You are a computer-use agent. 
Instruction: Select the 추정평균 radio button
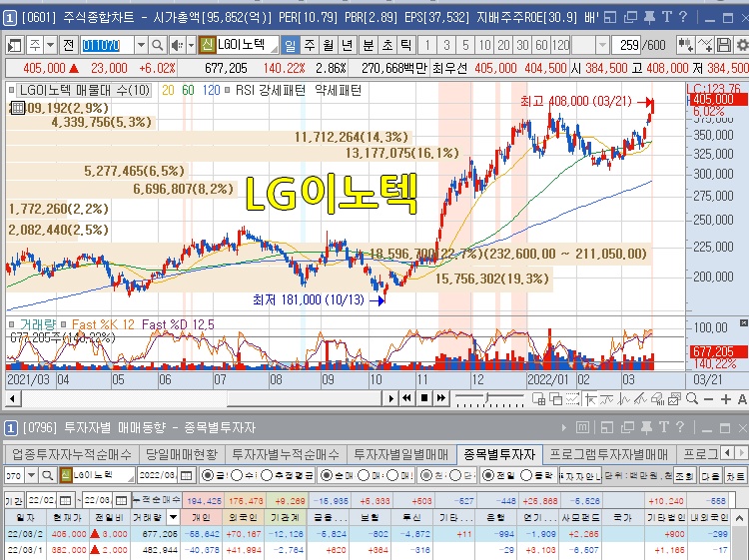(267, 475)
